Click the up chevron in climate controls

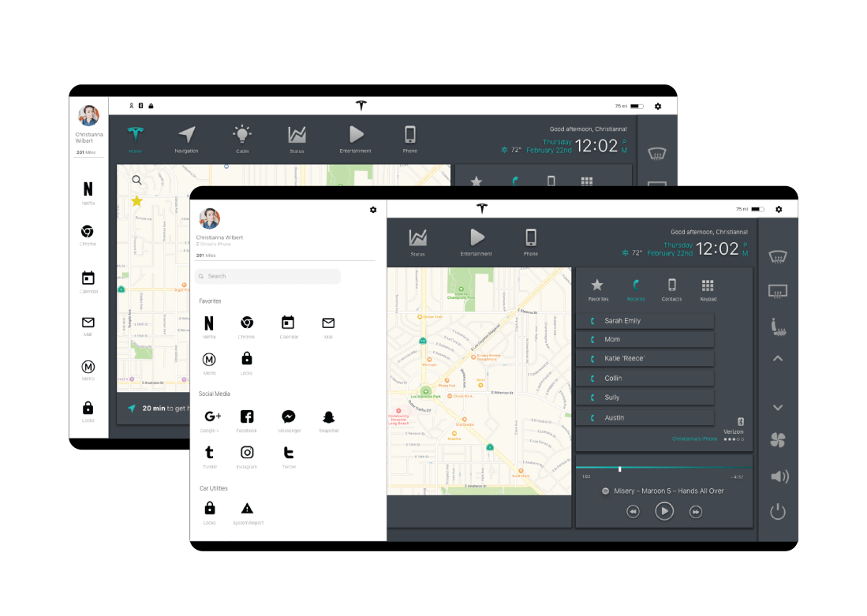pos(778,359)
